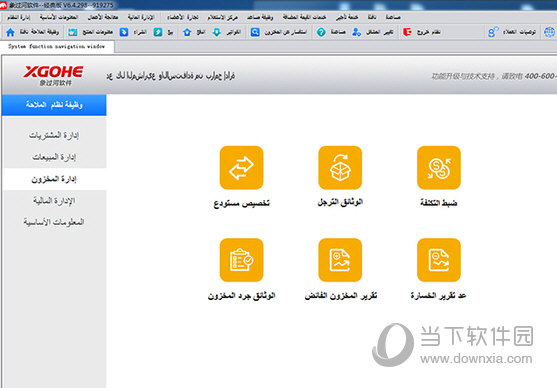Click the blue Home navigation toolbar icon
This screenshot has width=557, height=388.
coord(11,32)
